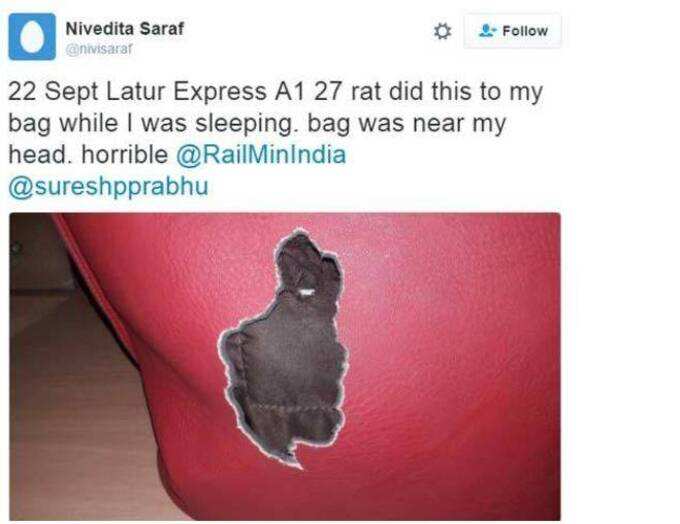Enlarge the torn red bag photo
Viewport: 680px width, 524px height.
[x=285, y=367]
